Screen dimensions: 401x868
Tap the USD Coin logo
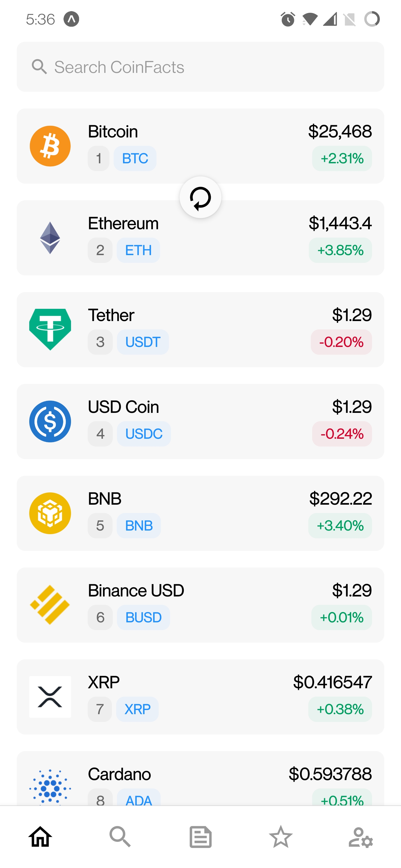(50, 421)
